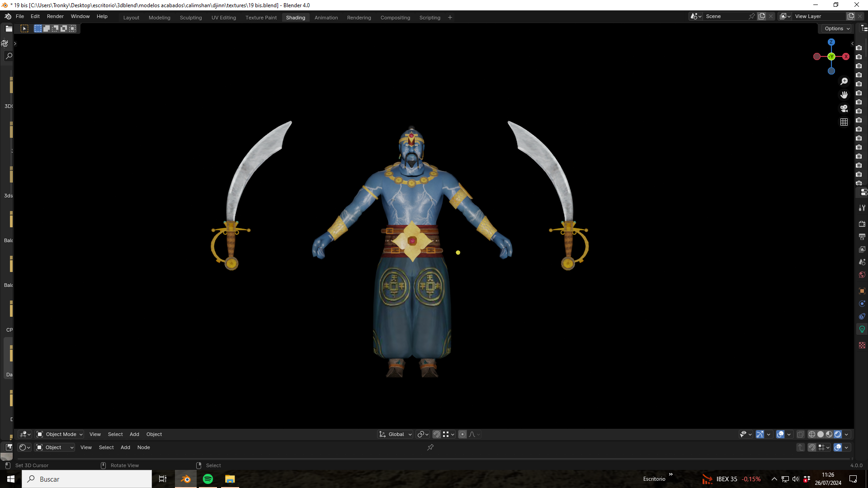Select solid viewport shading
The height and width of the screenshot is (488, 868).
[821, 434]
